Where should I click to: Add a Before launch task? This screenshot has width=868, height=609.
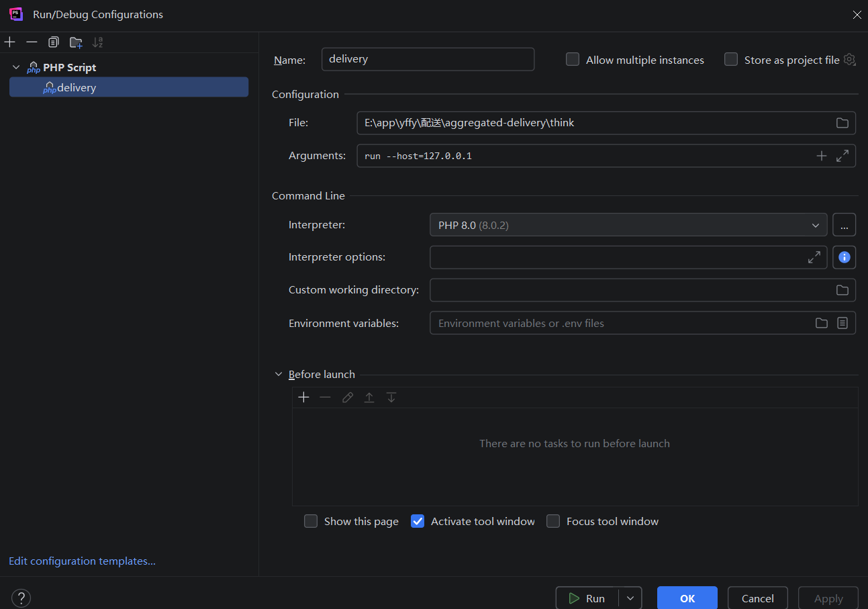click(x=303, y=397)
